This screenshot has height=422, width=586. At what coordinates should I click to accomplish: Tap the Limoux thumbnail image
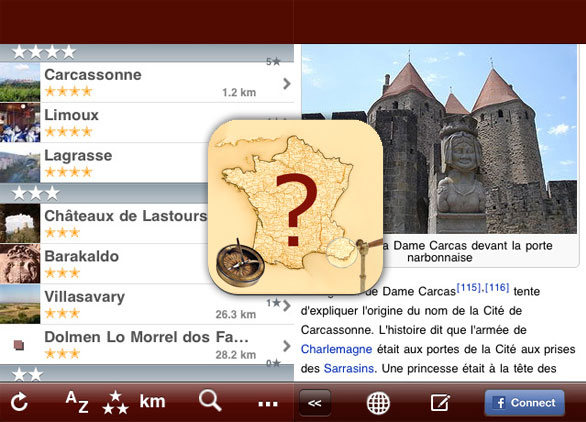[x=20, y=123]
